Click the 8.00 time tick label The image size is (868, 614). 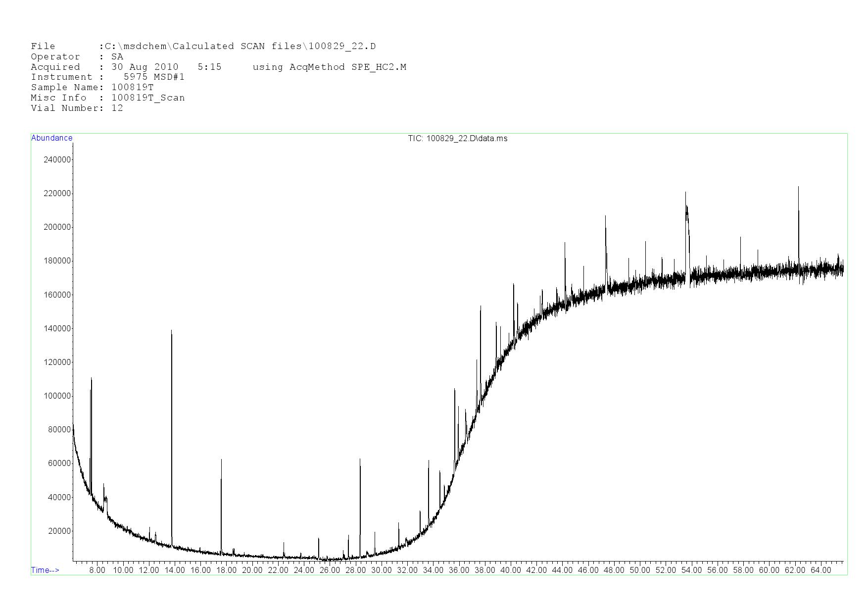point(97,570)
